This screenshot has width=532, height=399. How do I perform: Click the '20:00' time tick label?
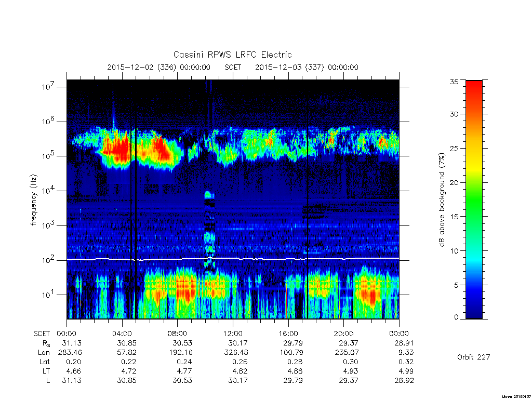click(344, 334)
